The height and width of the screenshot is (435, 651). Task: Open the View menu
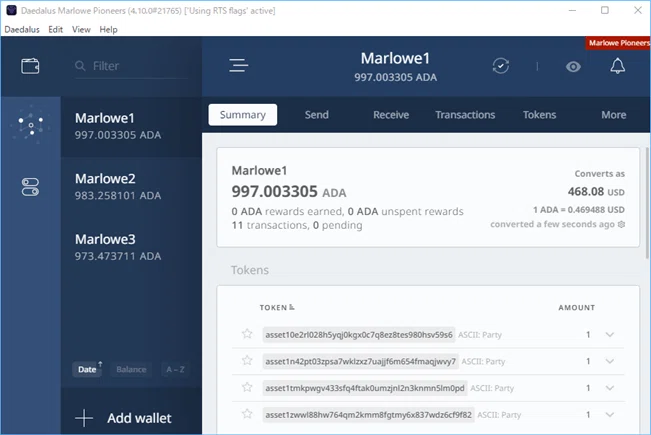click(81, 29)
